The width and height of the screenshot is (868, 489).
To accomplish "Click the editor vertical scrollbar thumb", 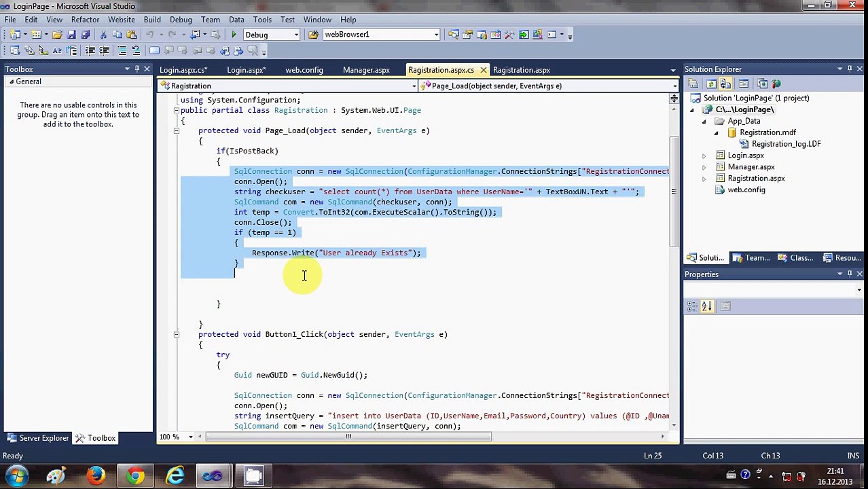I will click(x=674, y=192).
